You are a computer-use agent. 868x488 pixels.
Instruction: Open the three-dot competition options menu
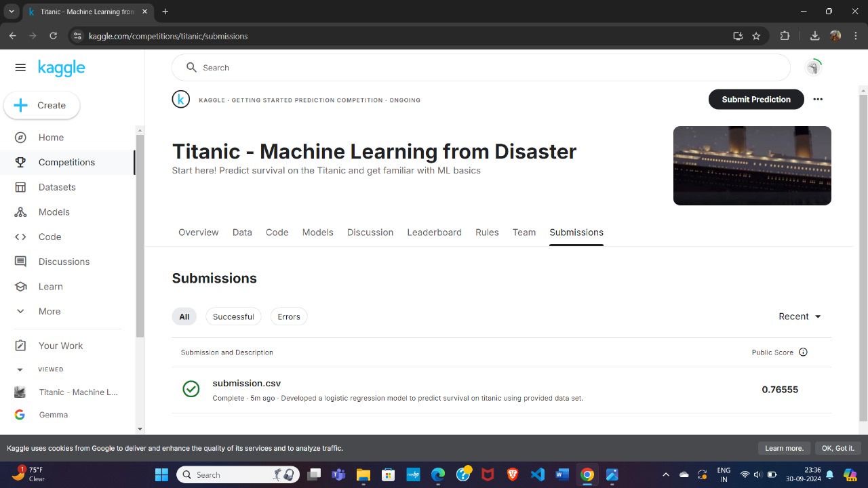pos(818,99)
